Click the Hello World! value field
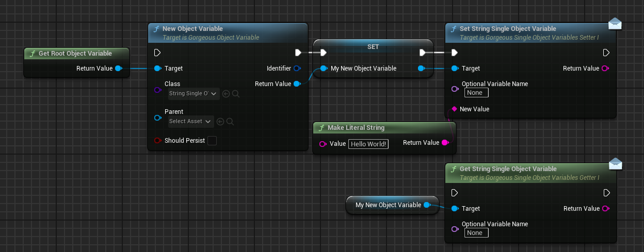Screen dimensions: 644x252 click(x=368, y=144)
